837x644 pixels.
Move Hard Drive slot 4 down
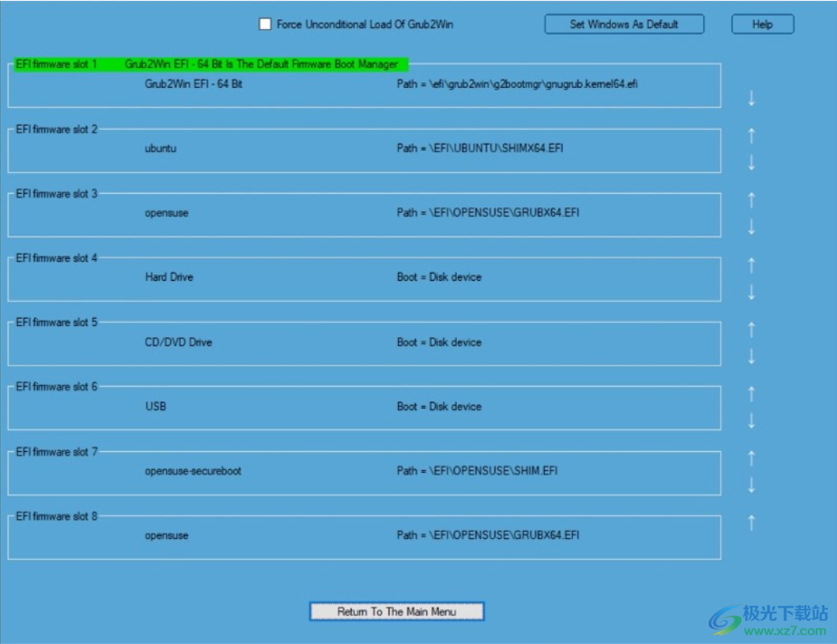pyautogui.click(x=751, y=292)
